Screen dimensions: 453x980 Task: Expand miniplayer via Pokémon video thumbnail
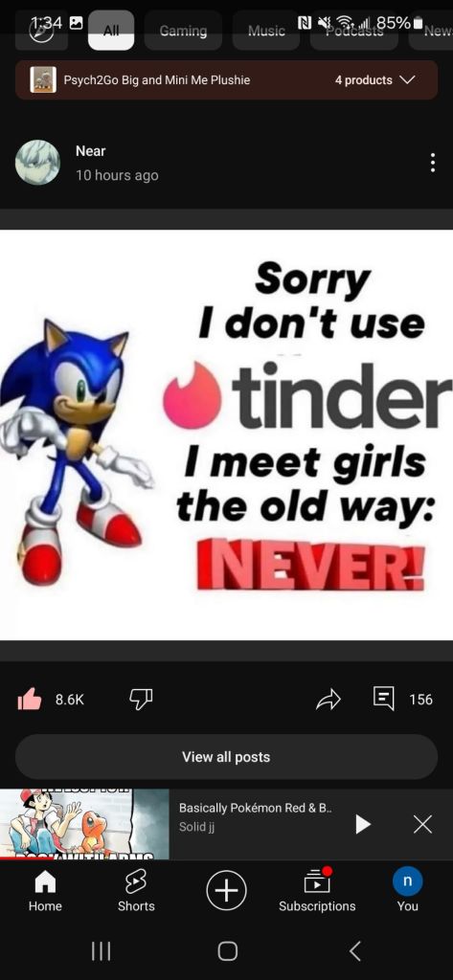pos(84,824)
